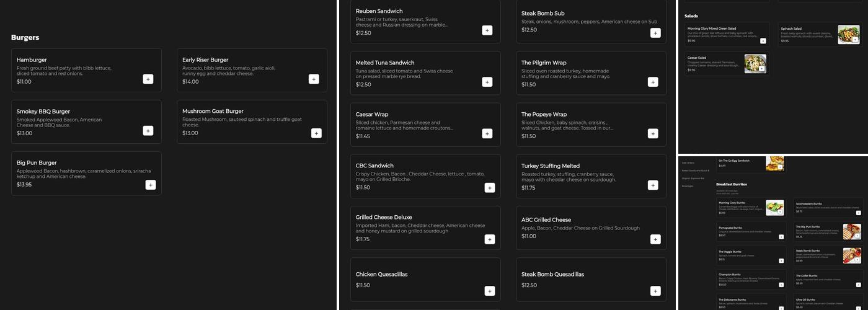Add Big Pun Burger with plus icon
This screenshot has height=310, width=868.
(151, 185)
